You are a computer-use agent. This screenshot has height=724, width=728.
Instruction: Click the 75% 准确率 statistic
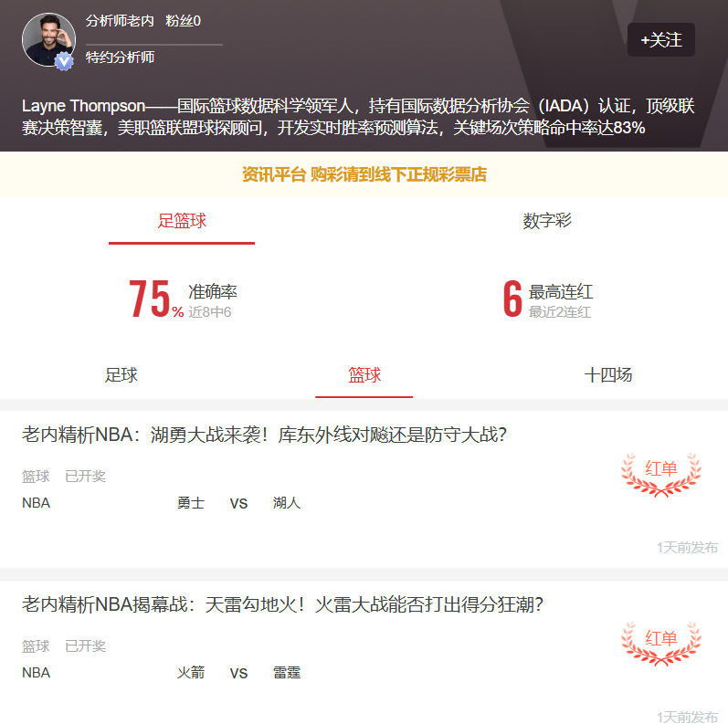click(183, 299)
